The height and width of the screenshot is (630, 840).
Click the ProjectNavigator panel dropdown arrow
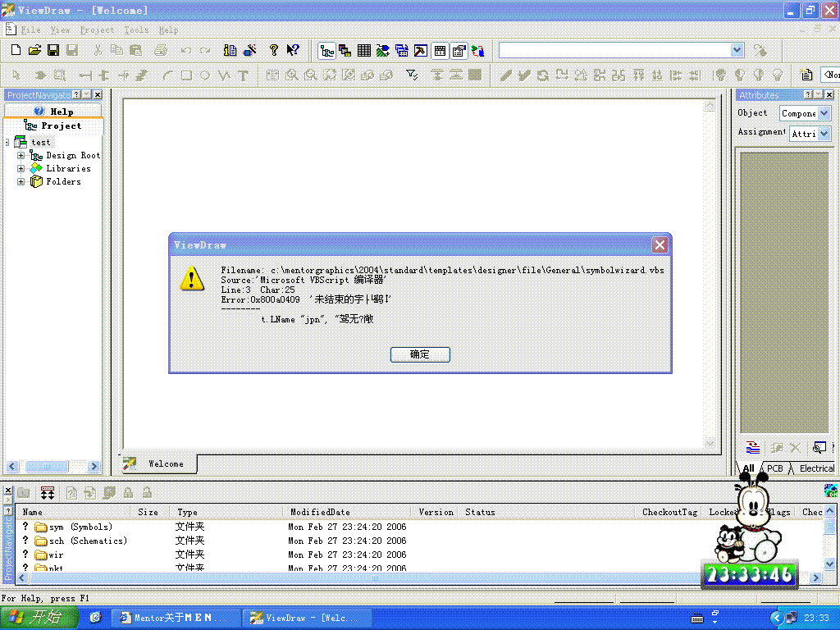point(87,95)
